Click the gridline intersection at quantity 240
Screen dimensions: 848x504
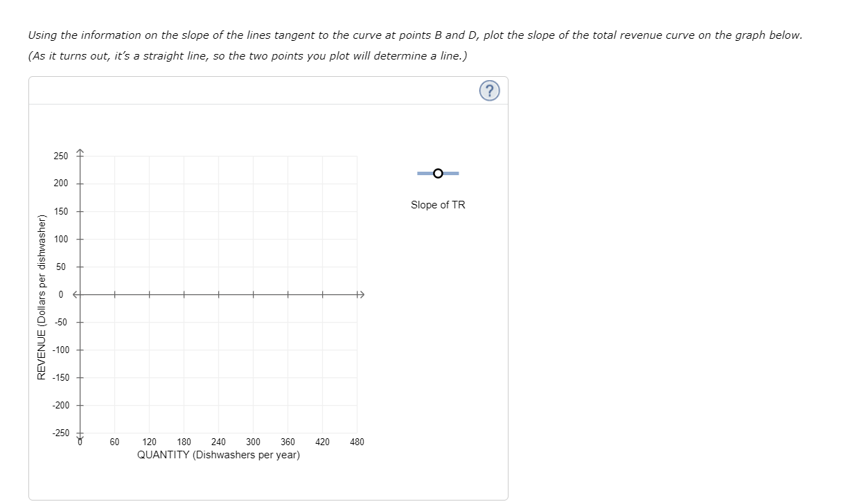(x=218, y=294)
